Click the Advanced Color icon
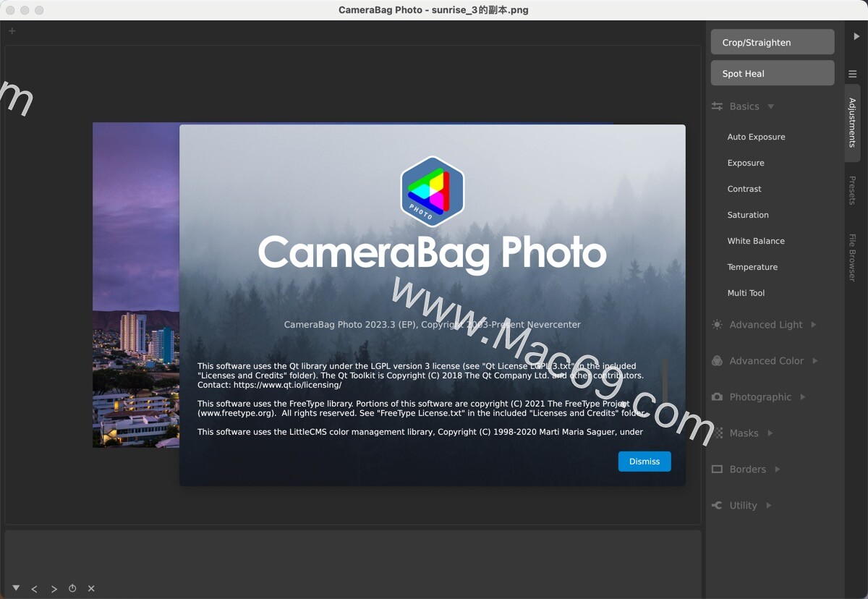This screenshot has width=868, height=599. (x=717, y=360)
